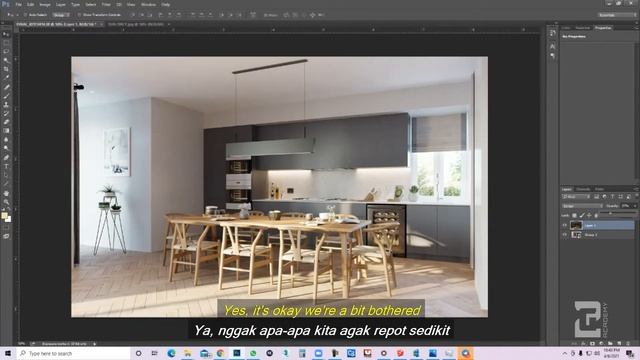
Task: Select the Clone Stamp tool
Action: pos(6,104)
